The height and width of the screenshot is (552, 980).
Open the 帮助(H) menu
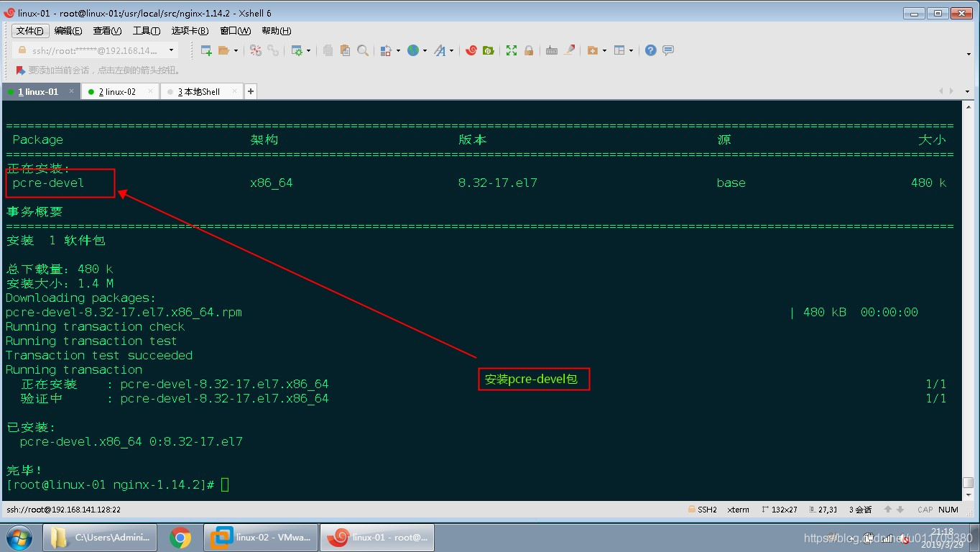tap(277, 31)
